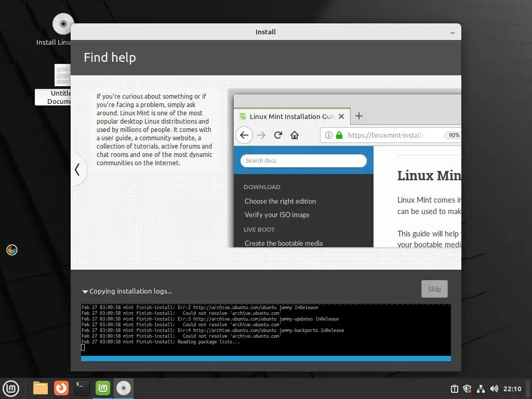Image resolution: width=532 pixels, height=399 pixels.
Task: Click the new tab plus icon
Action: coord(358,116)
